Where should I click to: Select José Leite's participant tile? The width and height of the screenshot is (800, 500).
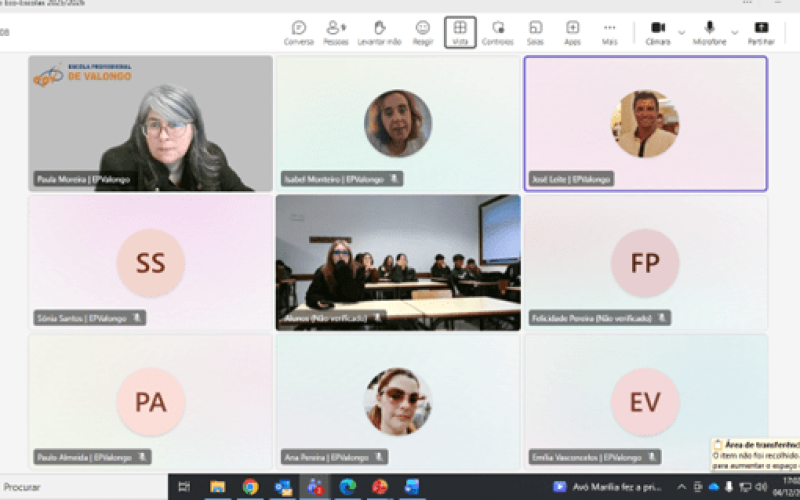point(645,123)
